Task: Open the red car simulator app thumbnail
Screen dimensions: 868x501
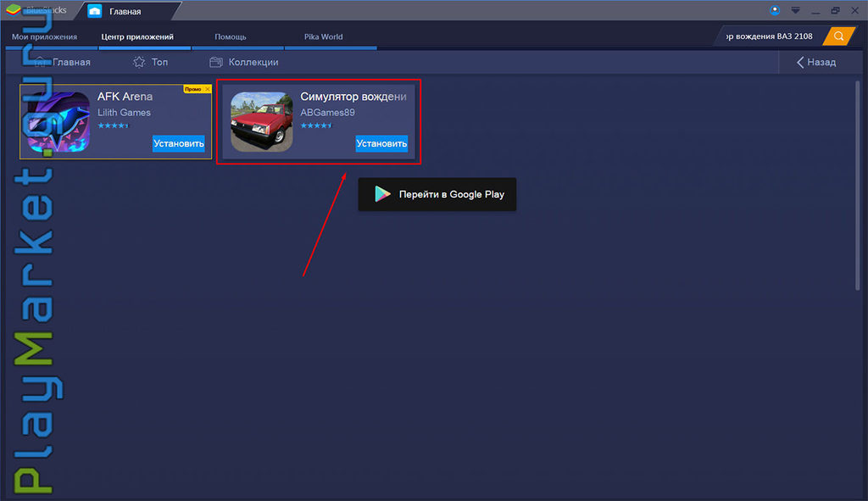Action: [x=261, y=122]
